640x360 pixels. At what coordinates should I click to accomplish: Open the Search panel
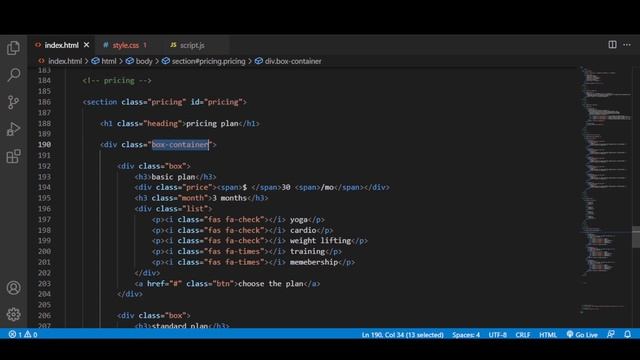coord(13,75)
